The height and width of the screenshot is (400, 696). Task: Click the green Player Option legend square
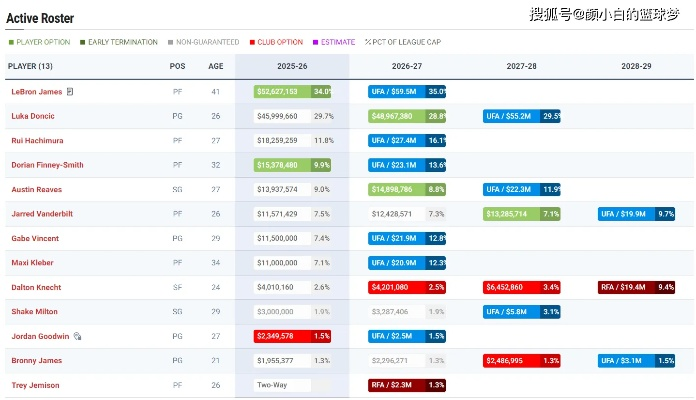11,42
